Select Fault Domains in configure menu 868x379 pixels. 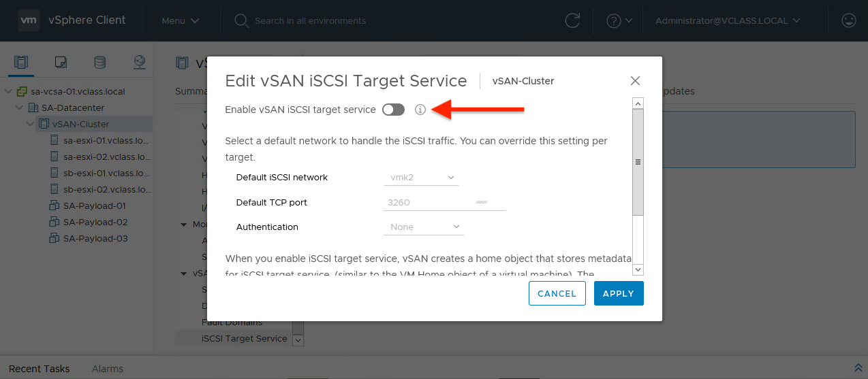232,322
